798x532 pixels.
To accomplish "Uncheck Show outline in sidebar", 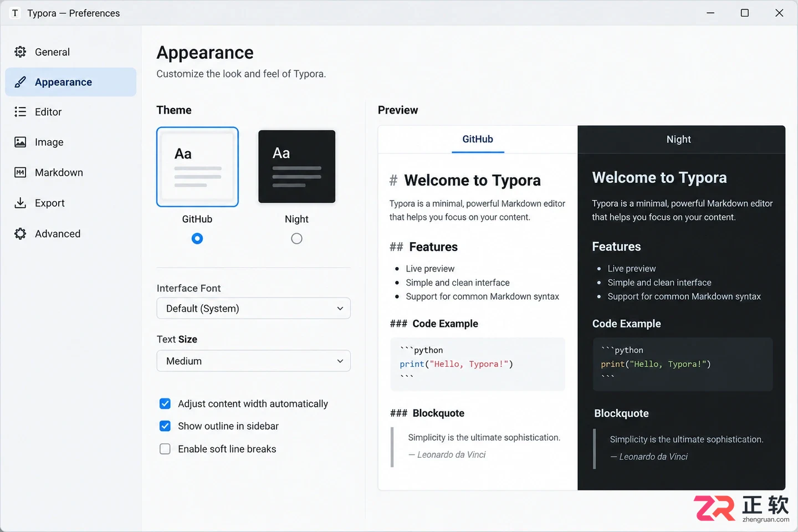I will pyautogui.click(x=165, y=426).
